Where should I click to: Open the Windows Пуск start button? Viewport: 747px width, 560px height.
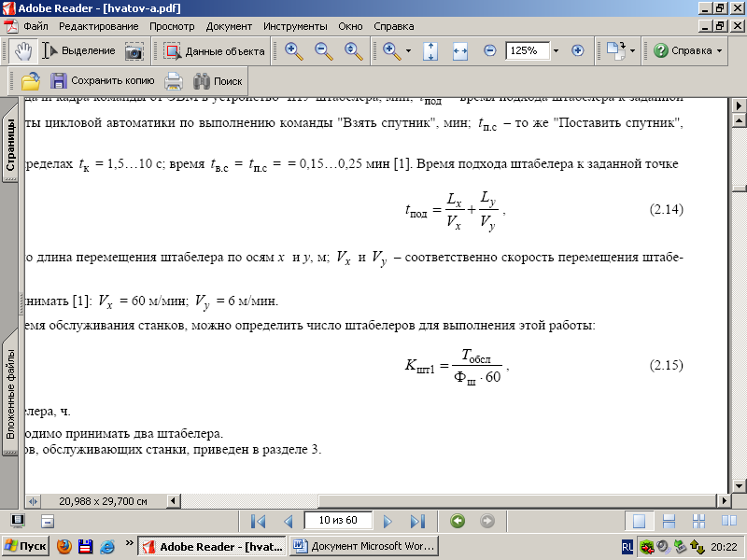point(26,546)
